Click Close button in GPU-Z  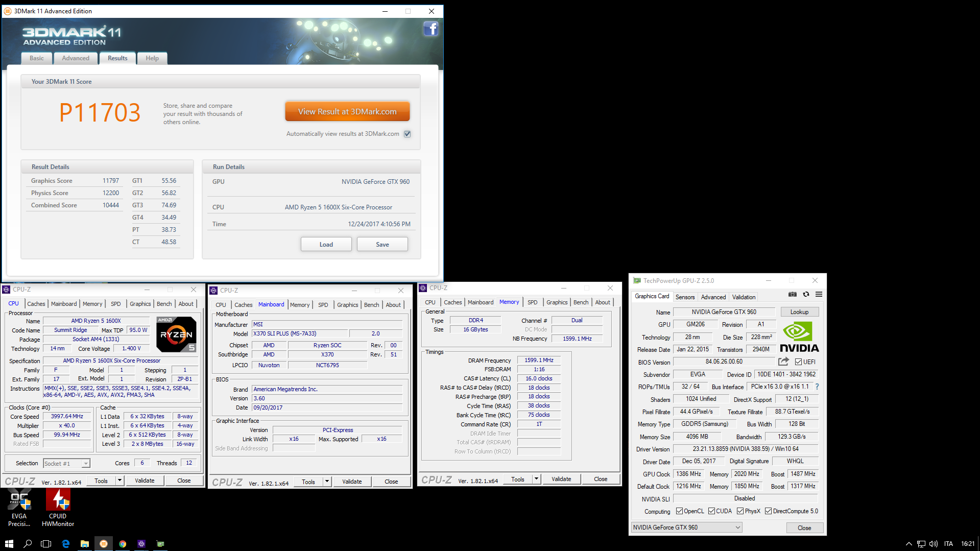pyautogui.click(x=804, y=528)
